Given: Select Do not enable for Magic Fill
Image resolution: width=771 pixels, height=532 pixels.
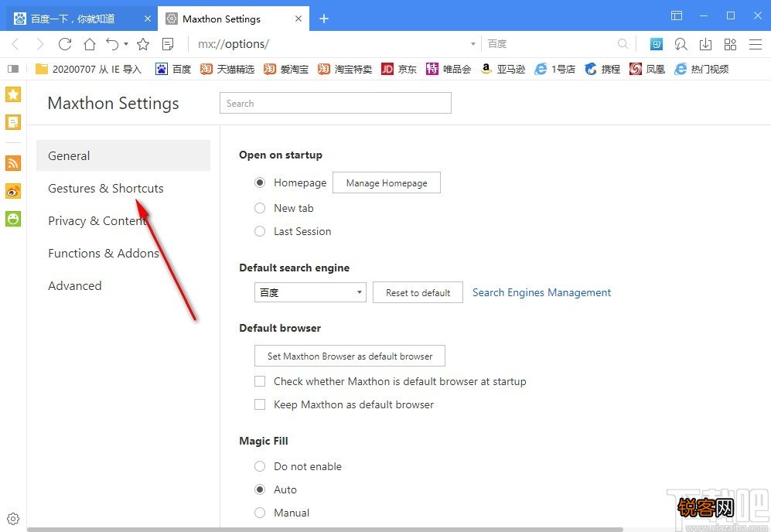Looking at the screenshot, I should 260,466.
